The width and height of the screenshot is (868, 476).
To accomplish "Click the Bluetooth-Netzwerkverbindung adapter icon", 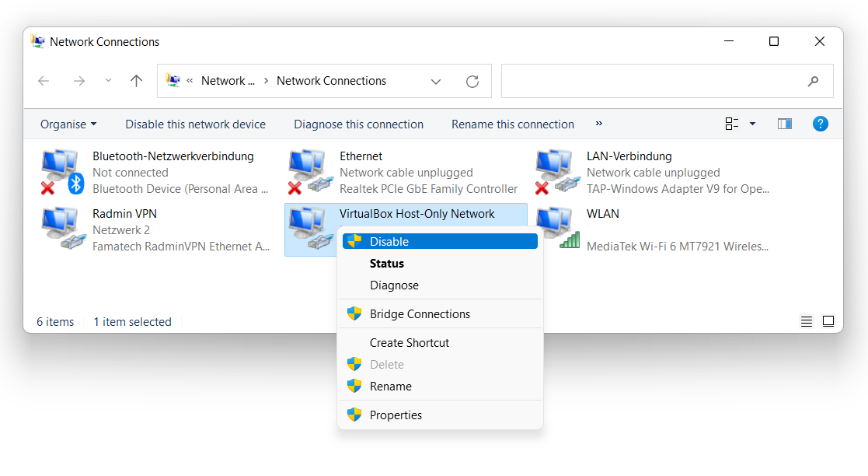I will pos(61,172).
